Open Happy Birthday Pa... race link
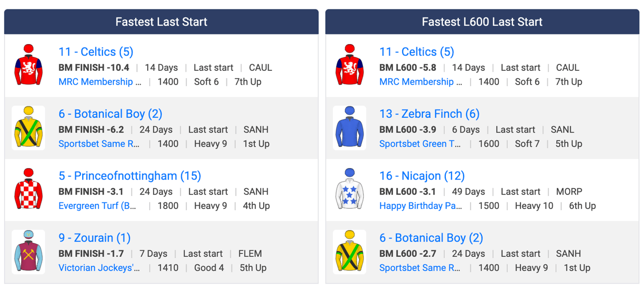The width and height of the screenshot is (644, 288). pyautogui.click(x=421, y=206)
